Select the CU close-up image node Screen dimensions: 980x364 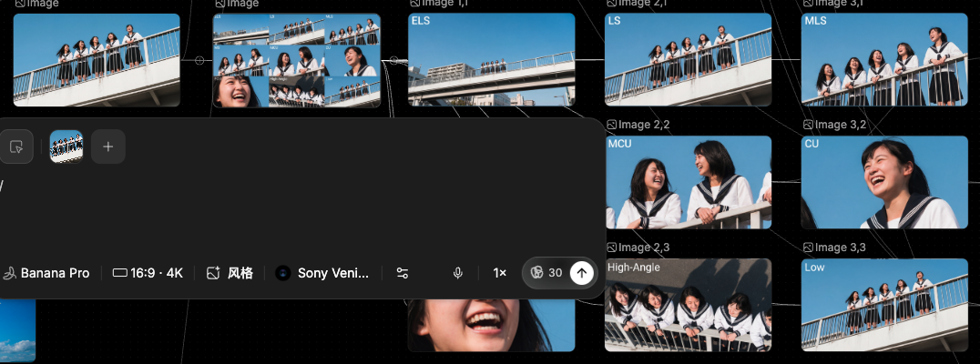click(883, 182)
